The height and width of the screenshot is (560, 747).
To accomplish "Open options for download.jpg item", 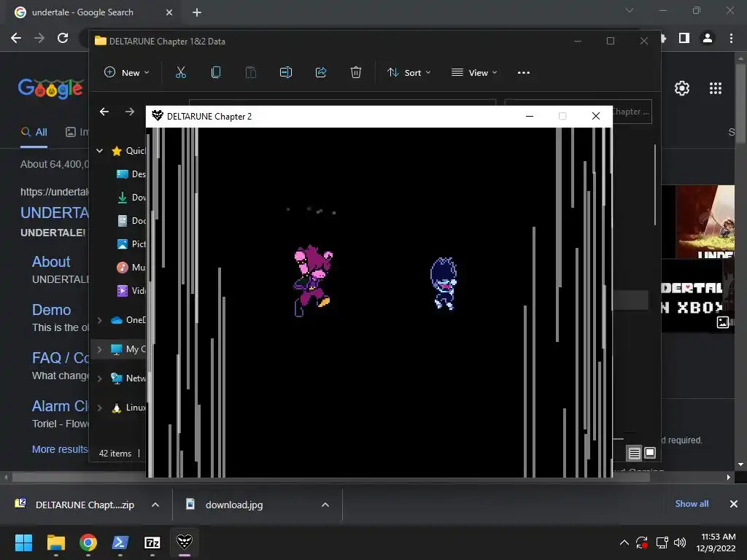I will (325, 505).
